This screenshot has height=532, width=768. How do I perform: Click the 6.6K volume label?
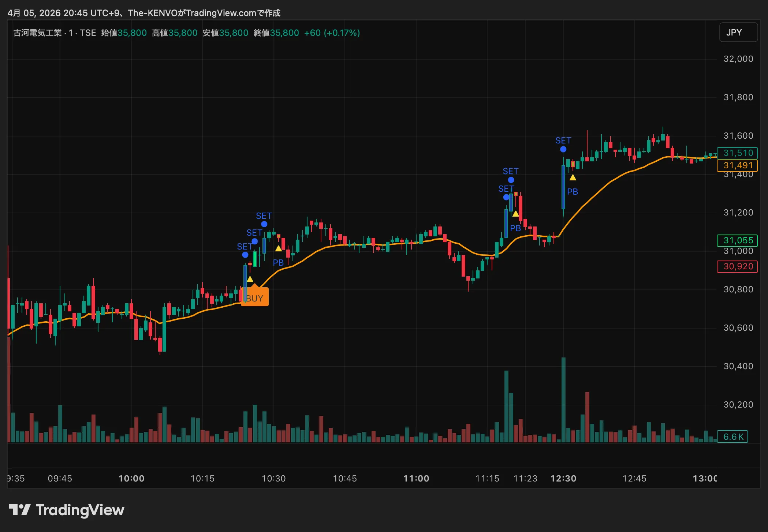(733, 437)
